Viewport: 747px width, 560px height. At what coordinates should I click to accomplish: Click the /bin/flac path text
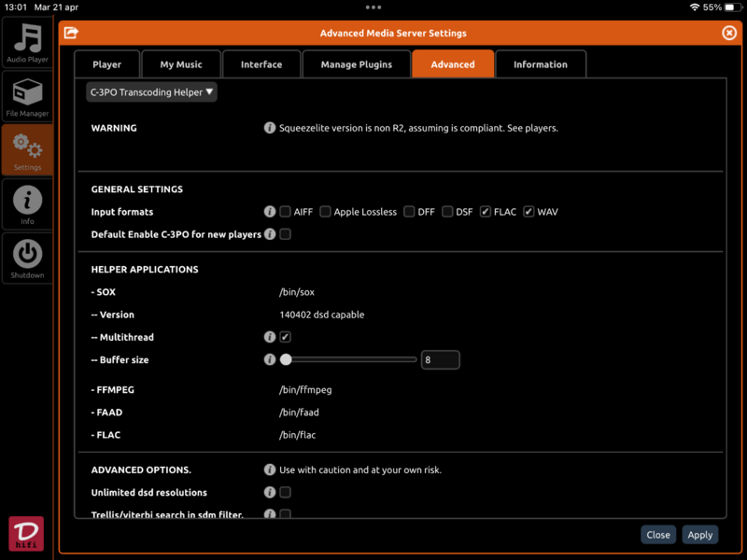pos(297,434)
